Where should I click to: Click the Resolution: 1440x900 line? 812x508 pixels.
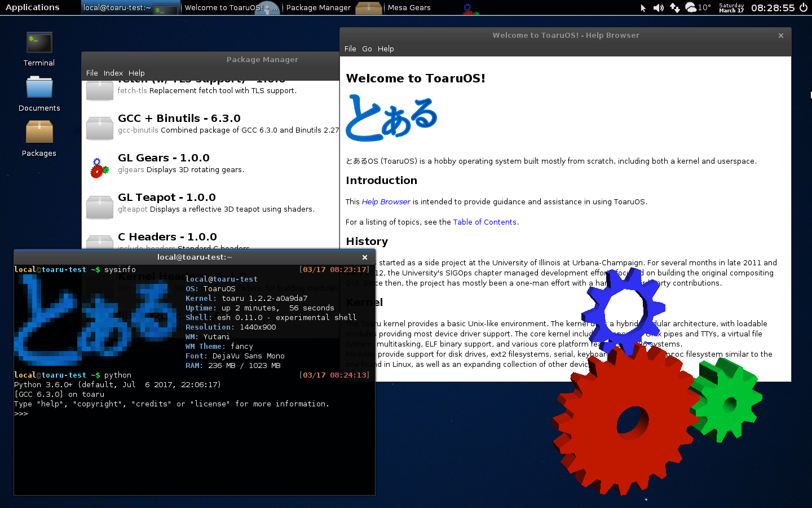(x=231, y=327)
